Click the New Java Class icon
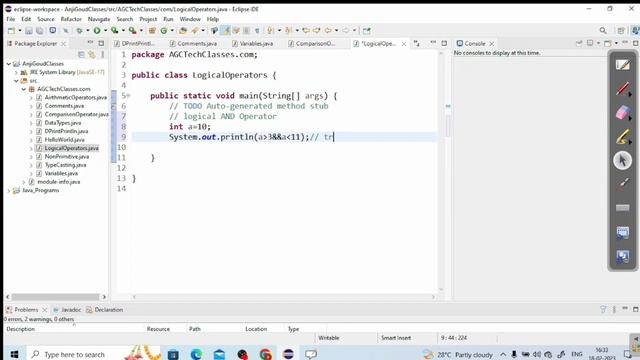This screenshot has height=360, width=640. pyautogui.click(x=164, y=31)
